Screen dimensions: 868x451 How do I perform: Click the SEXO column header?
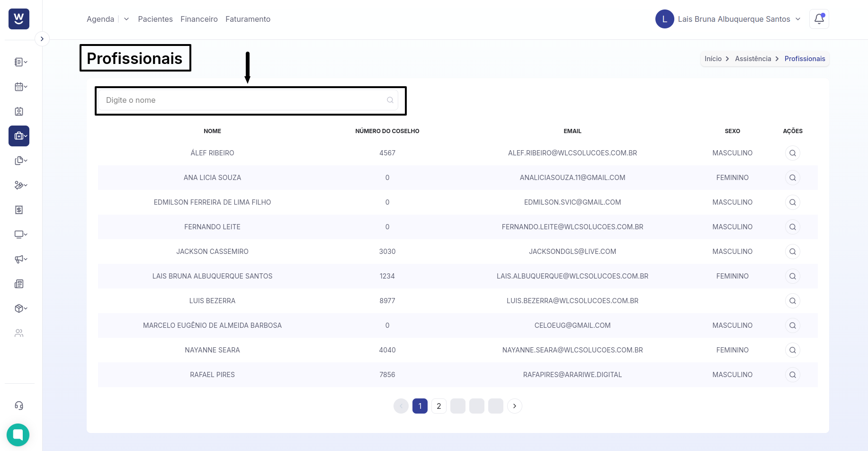tap(733, 131)
